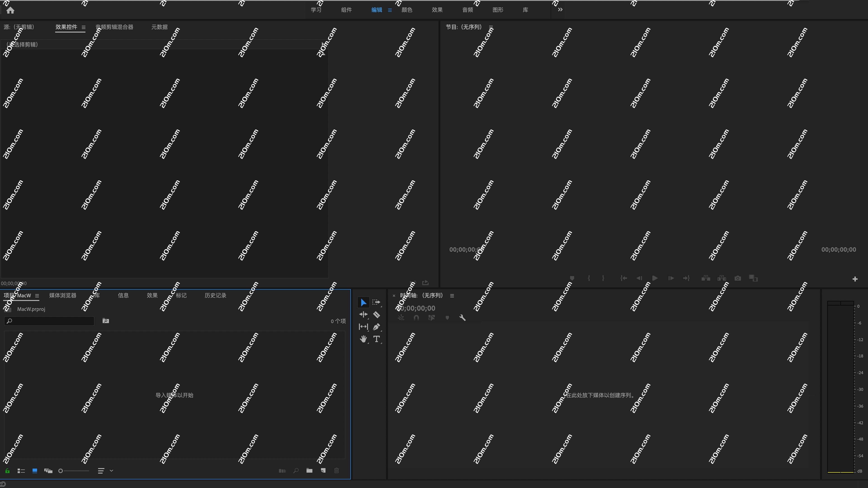868x488 pixels.
Task: Toggle Snap in Timeline magnet icon
Action: coord(416,318)
